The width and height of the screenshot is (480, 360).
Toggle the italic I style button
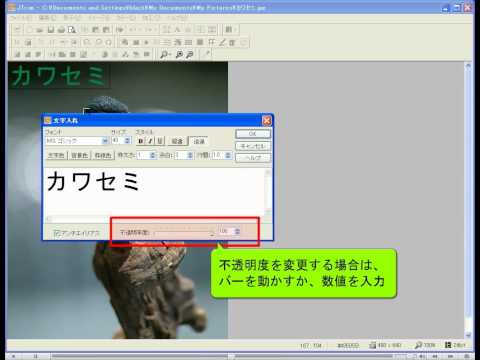pyautogui.click(x=150, y=141)
